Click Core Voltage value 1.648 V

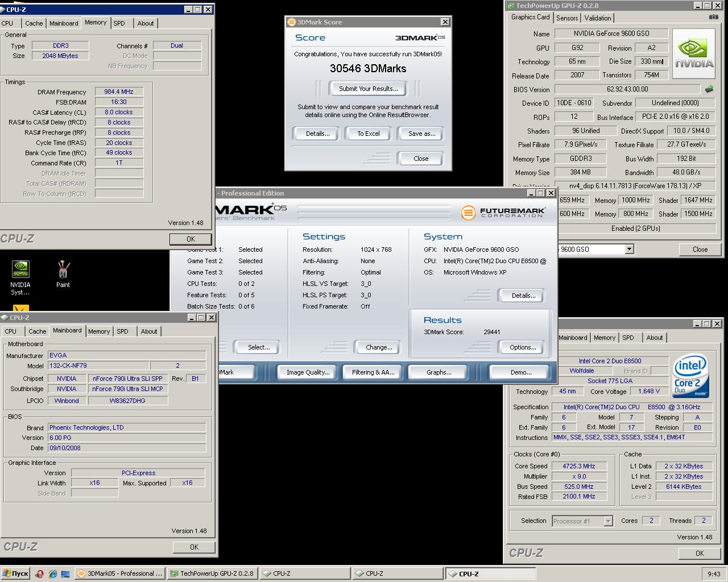[649, 391]
